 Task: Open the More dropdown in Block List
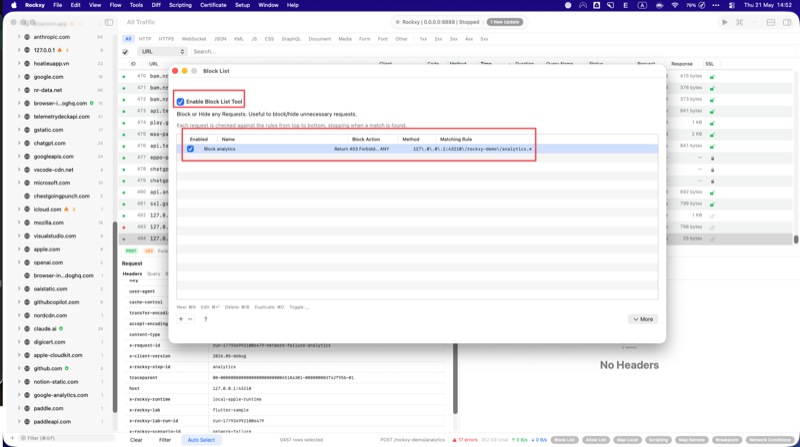pos(643,319)
